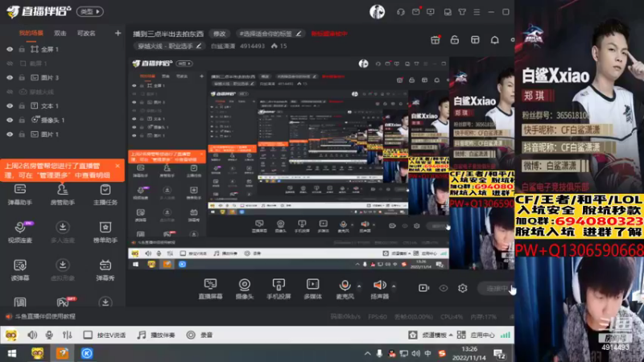This screenshot has width=644, height=362.
Task: Click 按住V说话 in the voice bar
Action: coord(105,335)
